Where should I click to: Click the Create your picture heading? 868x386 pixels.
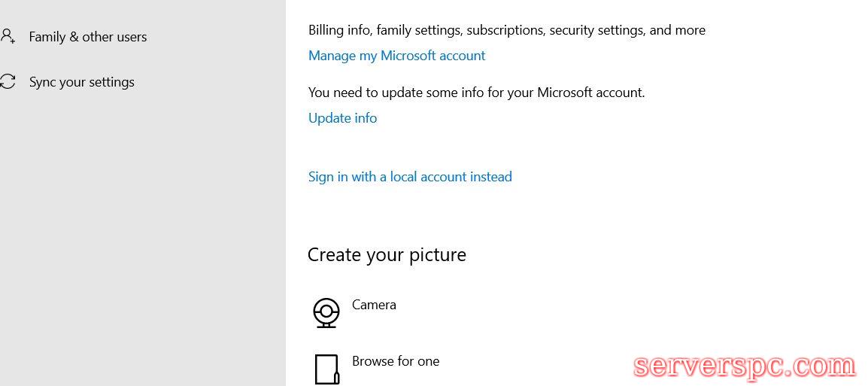click(x=387, y=255)
